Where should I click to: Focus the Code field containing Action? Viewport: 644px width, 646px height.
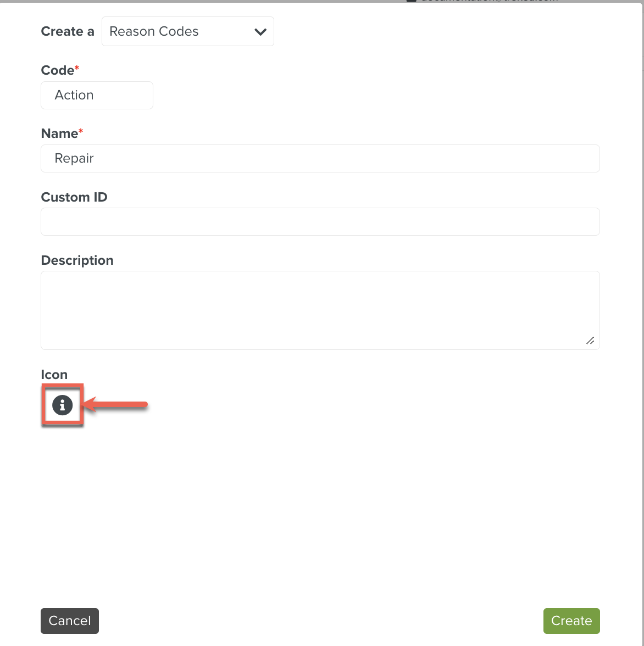pos(97,96)
